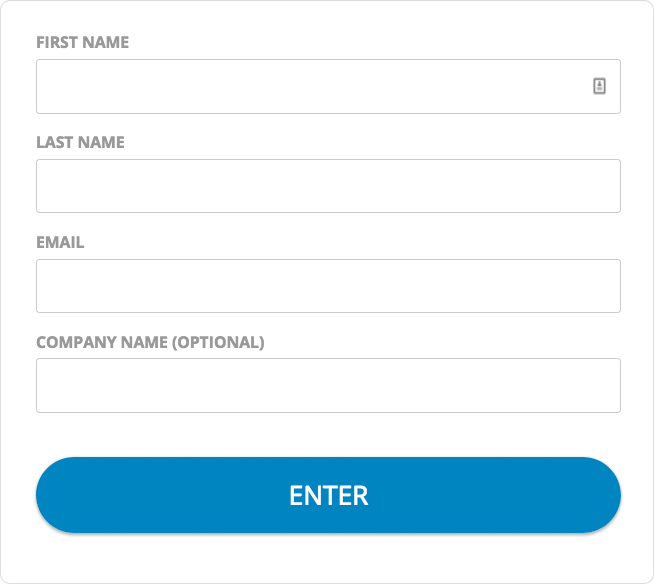The width and height of the screenshot is (654, 584).
Task: Click the EMAIL label text
Action: 60,242
